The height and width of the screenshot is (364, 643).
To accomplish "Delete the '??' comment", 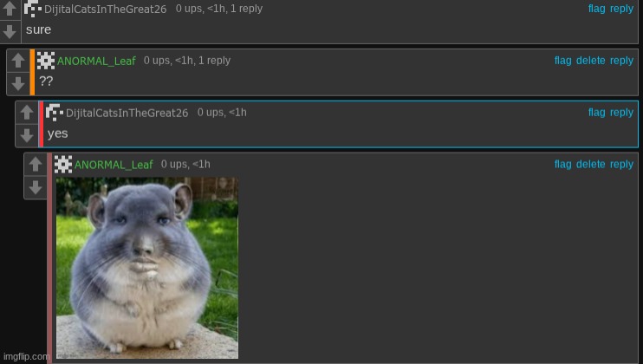I will click(590, 61).
